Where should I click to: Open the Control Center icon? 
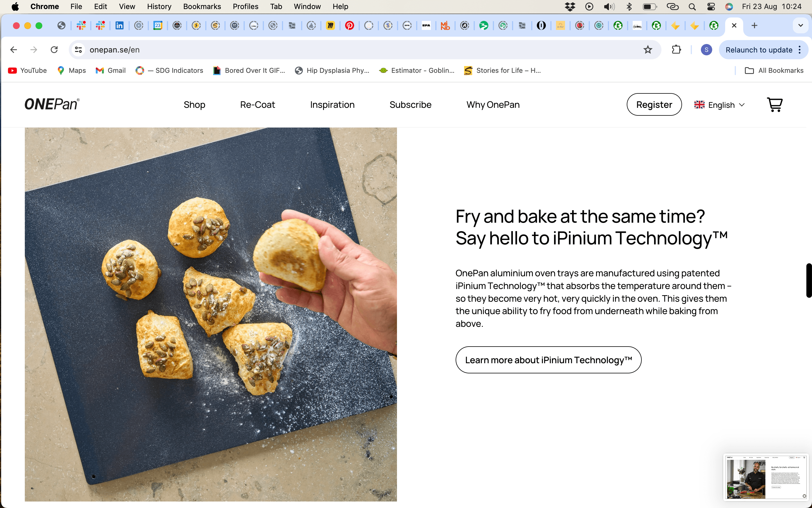[x=711, y=6]
